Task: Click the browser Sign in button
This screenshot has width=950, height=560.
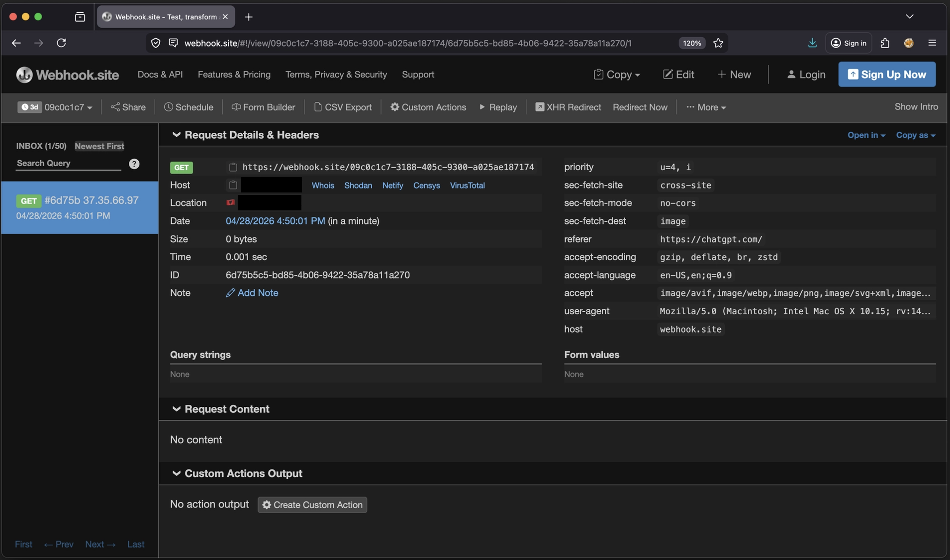Action: [849, 43]
